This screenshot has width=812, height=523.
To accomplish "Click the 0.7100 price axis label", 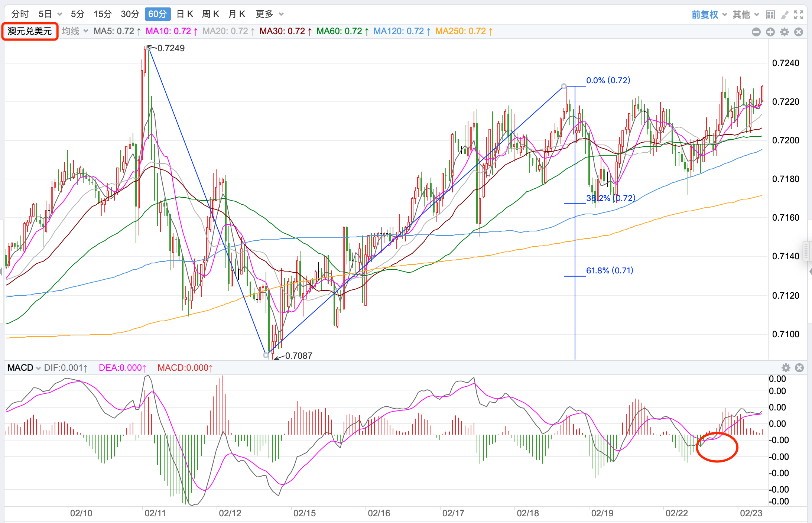I will click(786, 334).
